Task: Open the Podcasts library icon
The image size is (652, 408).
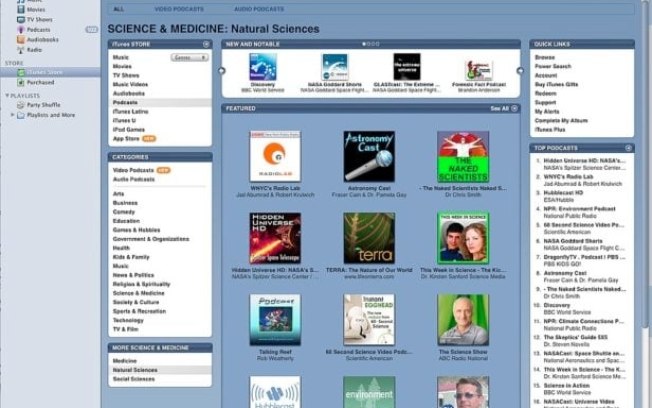Action: [x=21, y=30]
